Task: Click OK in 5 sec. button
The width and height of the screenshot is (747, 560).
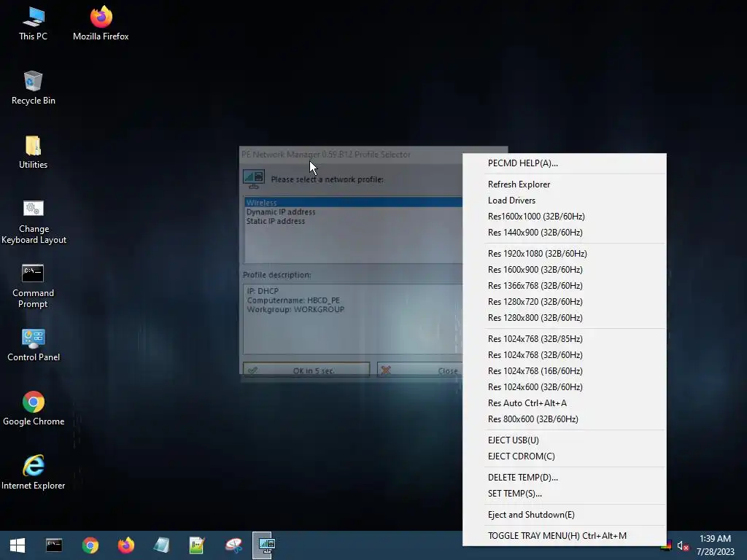Action: click(x=306, y=370)
